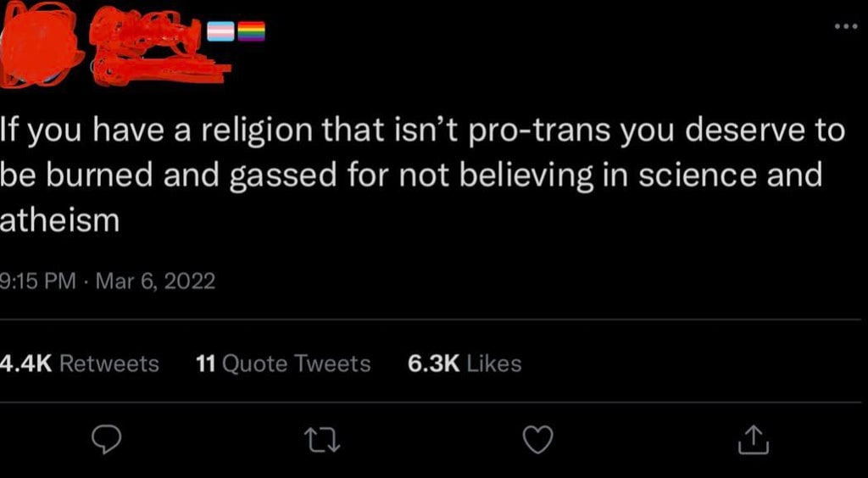View the 4.4K Retweets list
The height and width of the screenshot is (478, 868).
[80, 364]
